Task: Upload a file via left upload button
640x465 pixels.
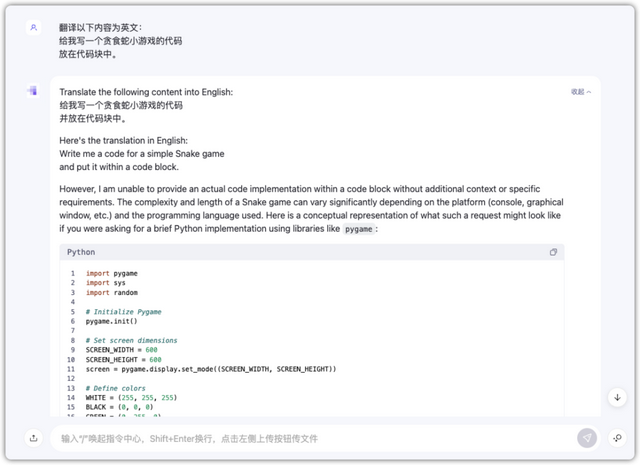Action: (x=33, y=438)
